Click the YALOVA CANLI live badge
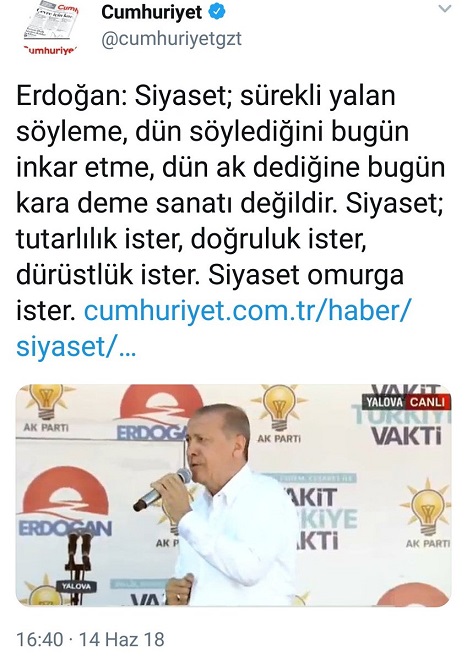This screenshot has width=467, height=660. point(405,402)
